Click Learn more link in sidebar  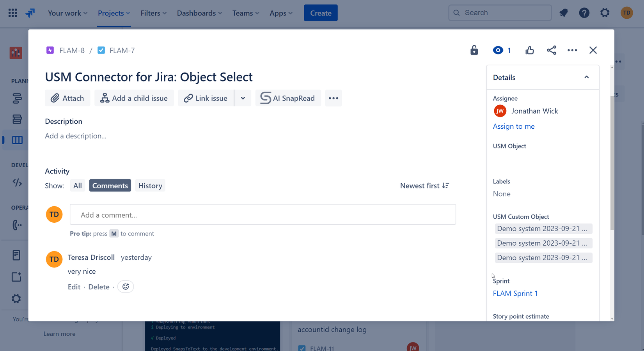tap(59, 334)
